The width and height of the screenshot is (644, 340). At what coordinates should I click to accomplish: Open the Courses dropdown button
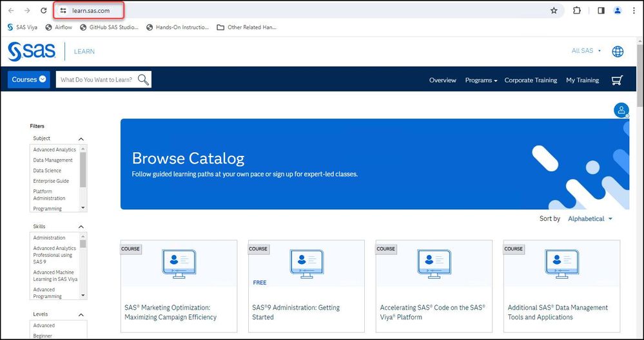click(29, 80)
